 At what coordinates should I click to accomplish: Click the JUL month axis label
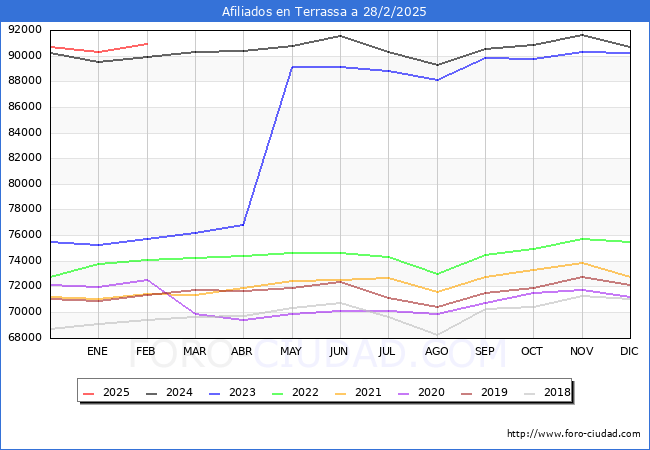[387, 351]
